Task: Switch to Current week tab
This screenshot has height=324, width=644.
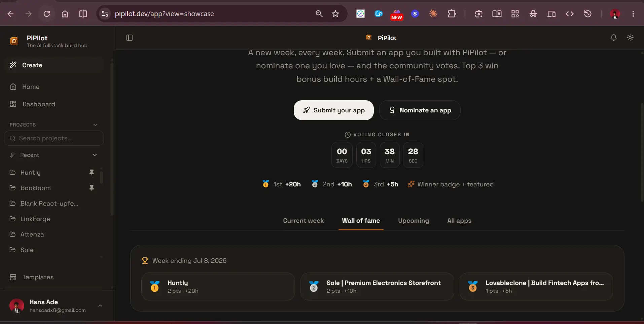Action: tap(303, 221)
